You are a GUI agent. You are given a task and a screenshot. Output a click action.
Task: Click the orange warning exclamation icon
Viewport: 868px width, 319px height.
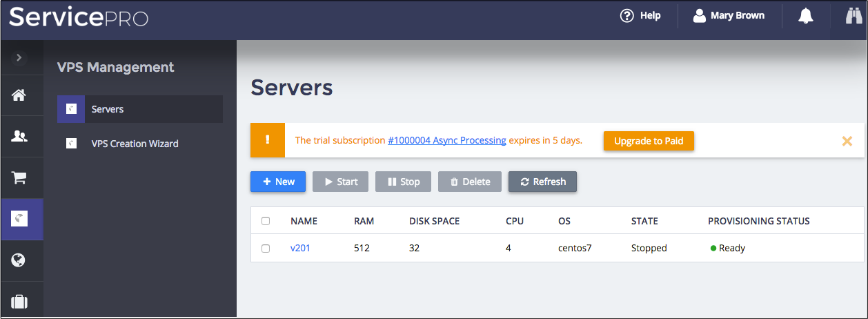point(268,140)
